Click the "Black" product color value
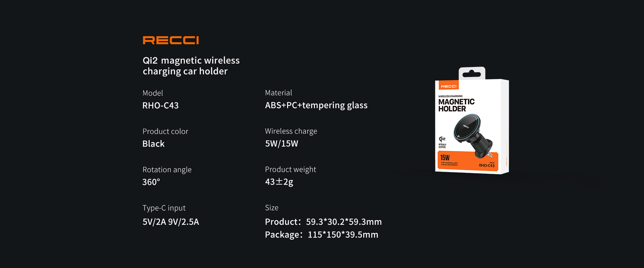Image resolution: width=644 pixels, height=268 pixels. pyautogui.click(x=153, y=144)
